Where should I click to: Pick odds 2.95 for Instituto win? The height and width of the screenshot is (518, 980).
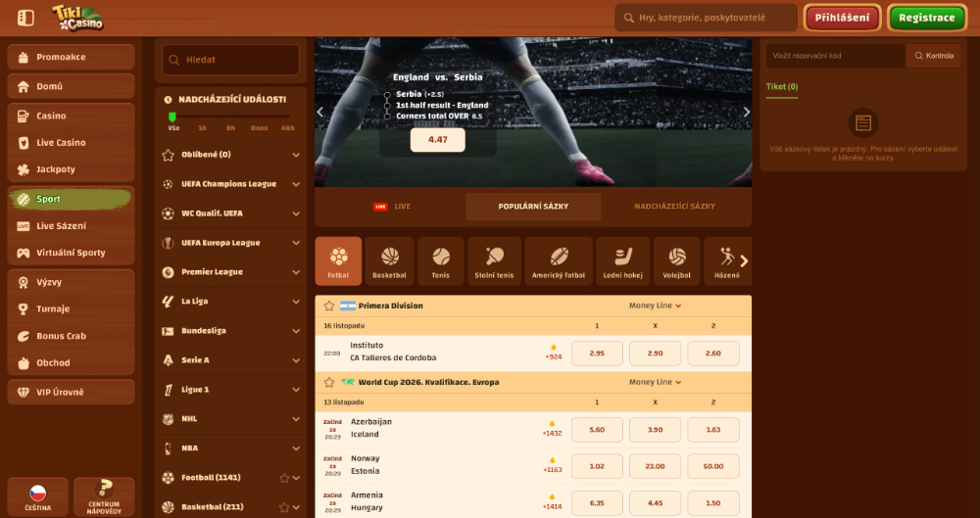tap(597, 353)
